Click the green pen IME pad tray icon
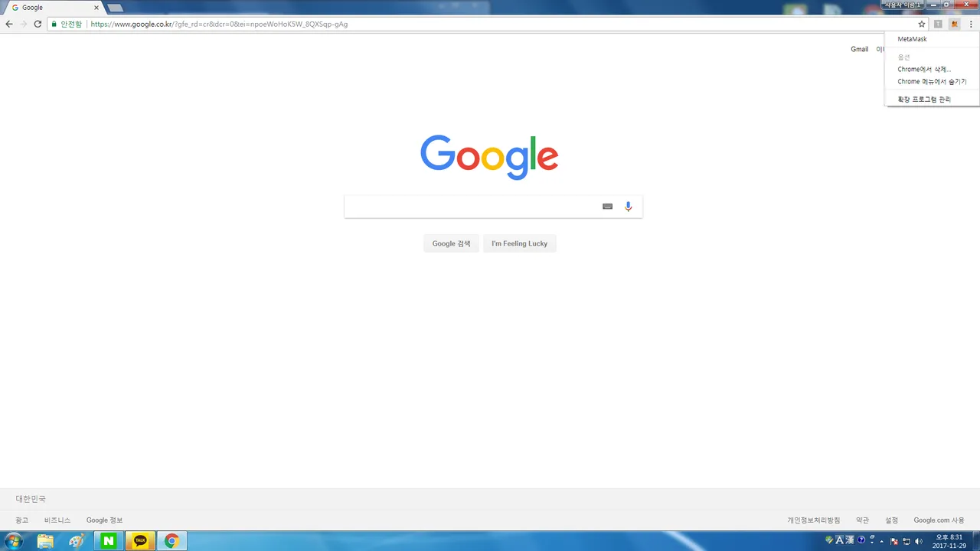Image resolution: width=980 pixels, height=551 pixels. pos(828,540)
